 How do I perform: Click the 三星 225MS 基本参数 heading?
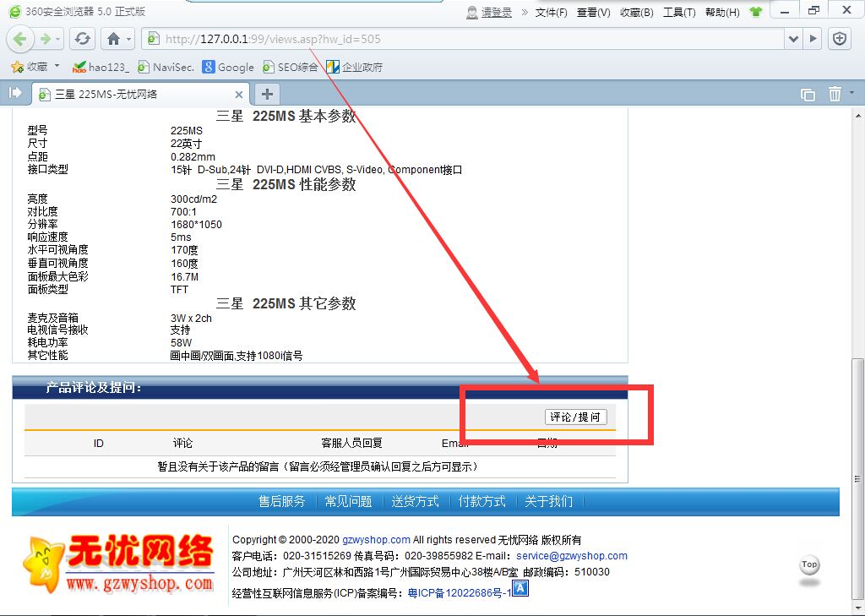click(286, 117)
